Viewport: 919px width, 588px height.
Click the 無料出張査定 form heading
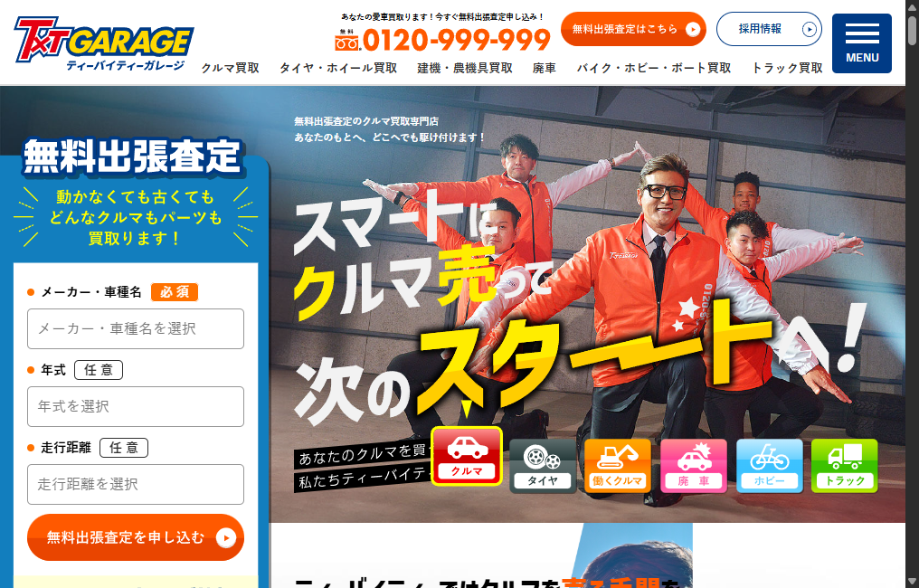pyautogui.click(x=133, y=157)
